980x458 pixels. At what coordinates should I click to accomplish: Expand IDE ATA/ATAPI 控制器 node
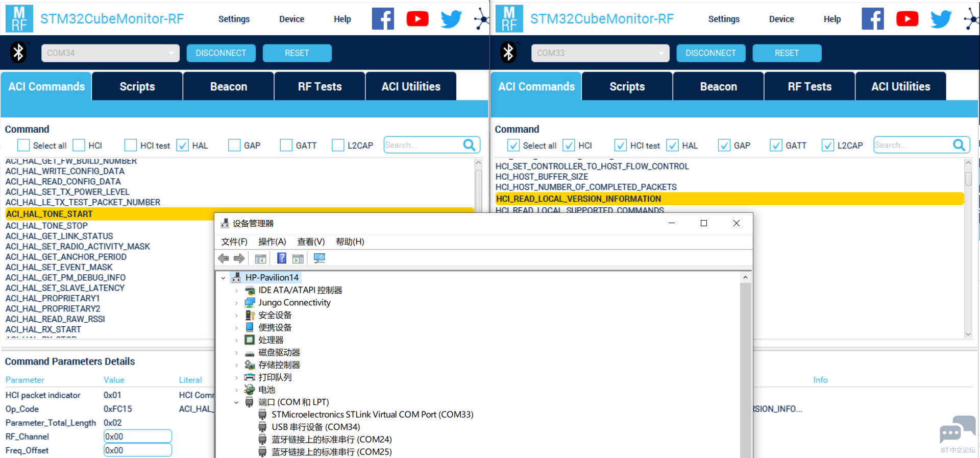pyautogui.click(x=236, y=291)
